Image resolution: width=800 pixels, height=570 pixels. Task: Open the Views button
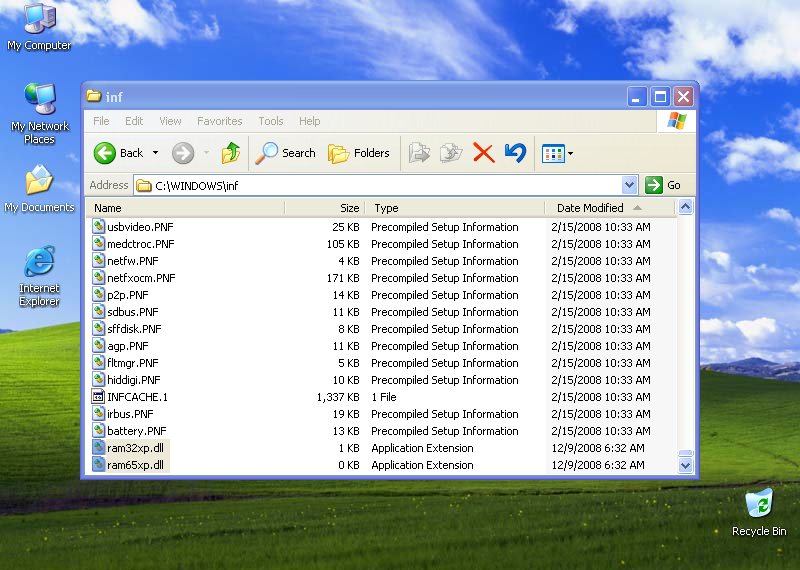(x=553, y=153)
